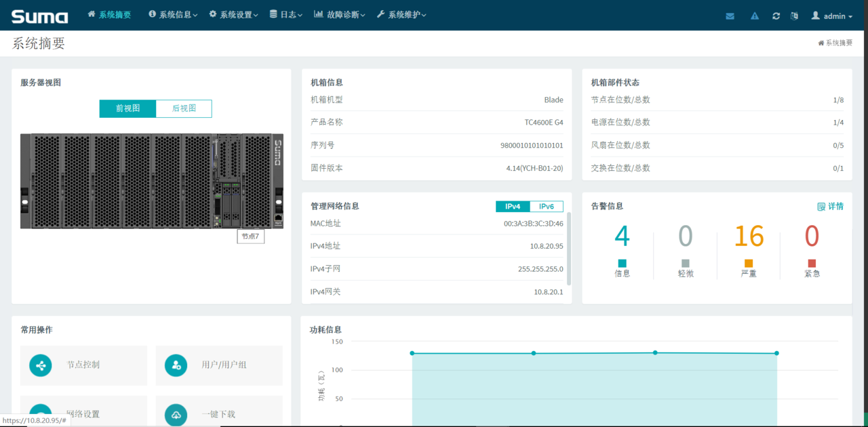Click the red 紧急 alert square
This screenshot has width=868, height=427.
tap(812, 263)
